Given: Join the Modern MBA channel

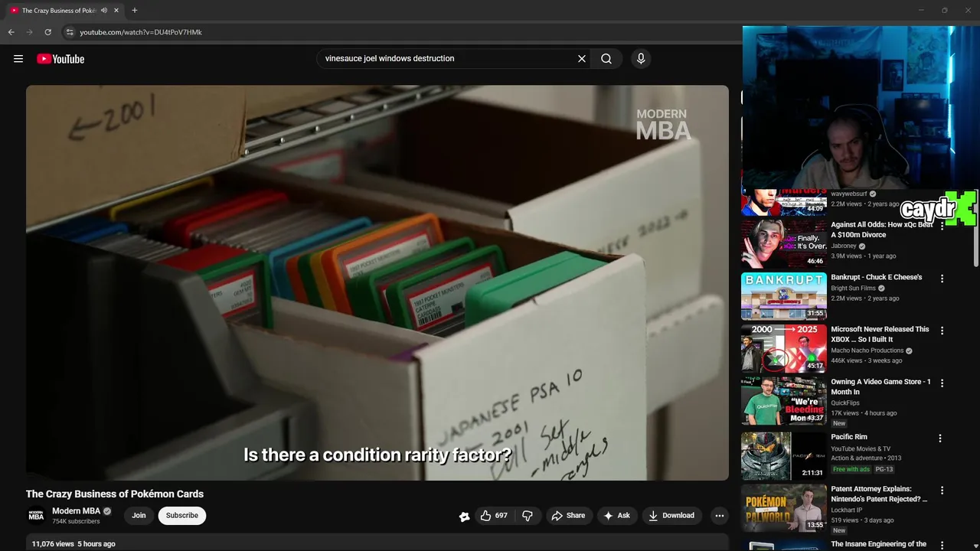Looking at the screenshot, I should (139, 516).
